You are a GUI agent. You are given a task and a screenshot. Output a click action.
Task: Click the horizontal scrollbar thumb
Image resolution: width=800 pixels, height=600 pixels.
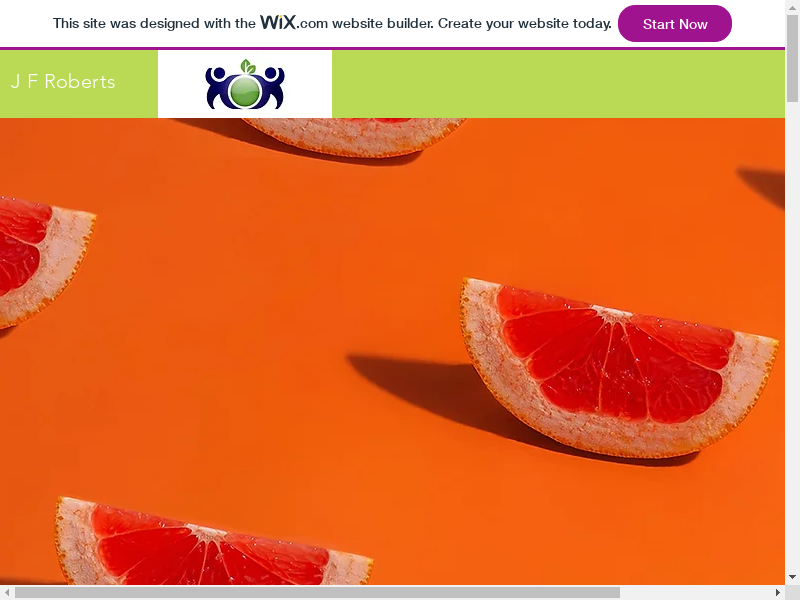coord(317,592)
